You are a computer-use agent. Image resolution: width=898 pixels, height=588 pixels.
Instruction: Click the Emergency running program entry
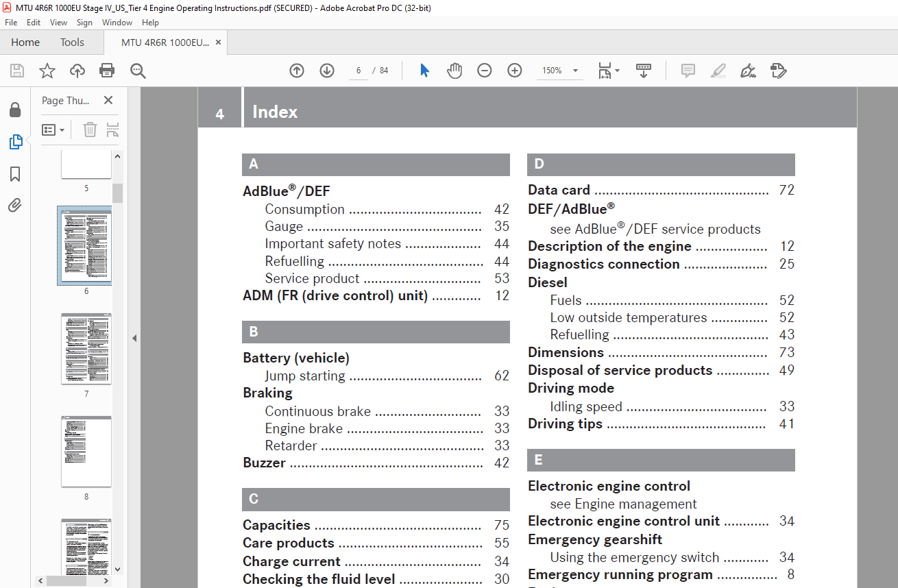[x=661, y=575]
